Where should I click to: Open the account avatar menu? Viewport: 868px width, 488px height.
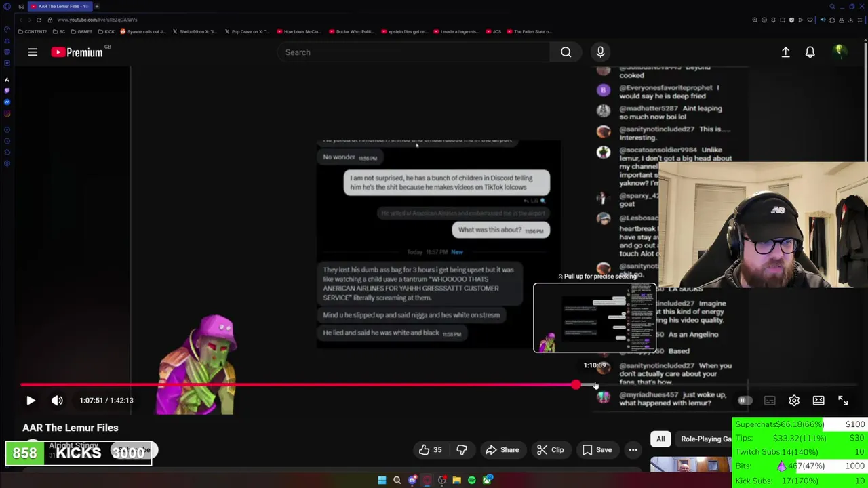coord(840,52)
